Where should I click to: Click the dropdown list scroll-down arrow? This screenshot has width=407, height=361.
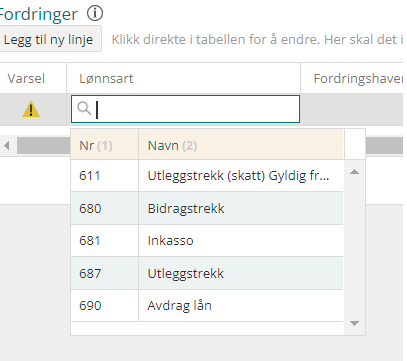pos(354,323)
